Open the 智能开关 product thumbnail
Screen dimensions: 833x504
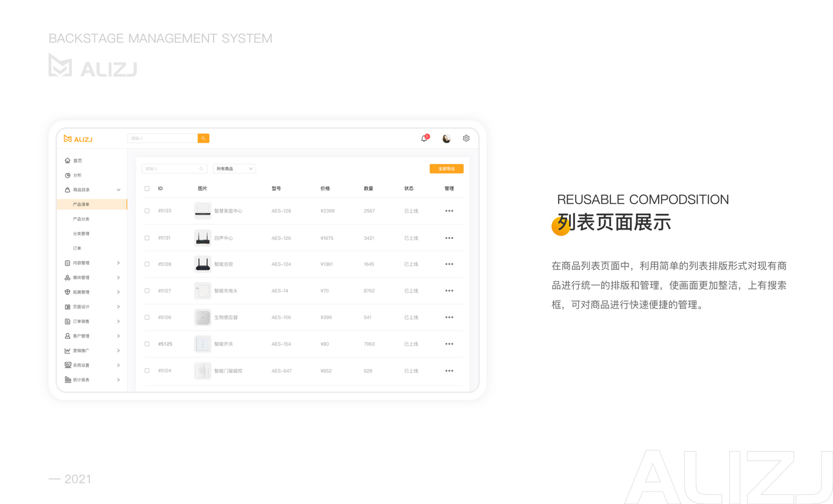[x=202, y=344]
